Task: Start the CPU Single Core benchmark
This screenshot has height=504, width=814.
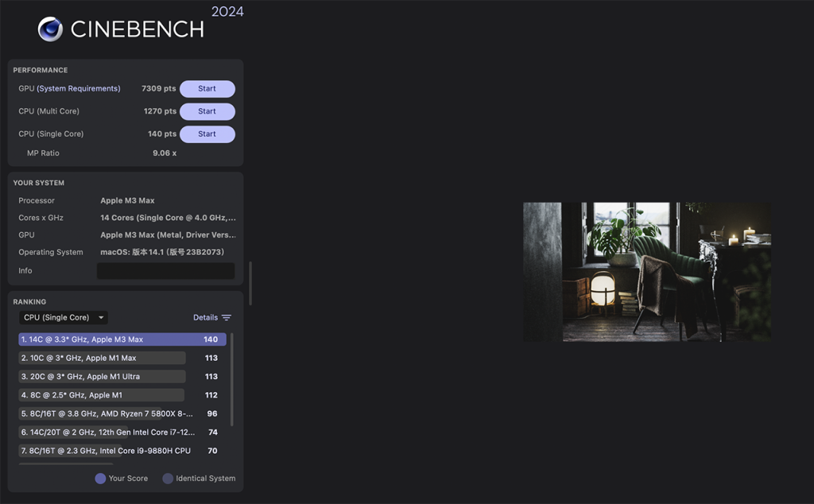Action: pyautogui.click(x=207, y=134)
